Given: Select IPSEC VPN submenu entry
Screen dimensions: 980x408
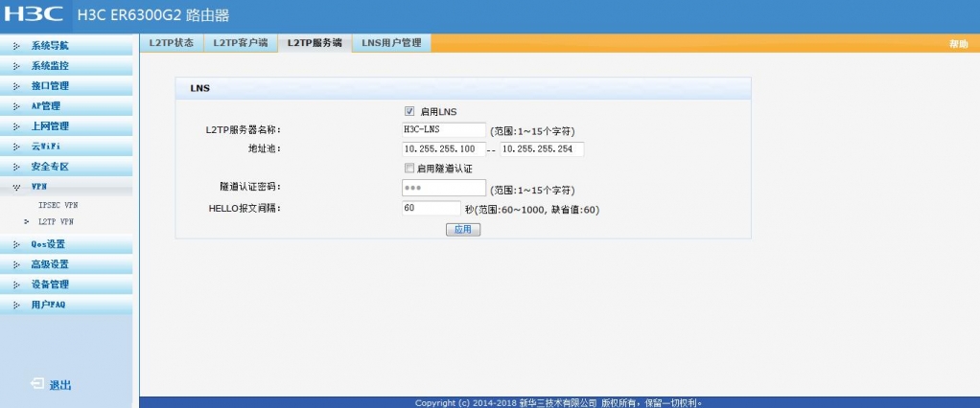Looking at the screenshot, I should coord(58,205).
